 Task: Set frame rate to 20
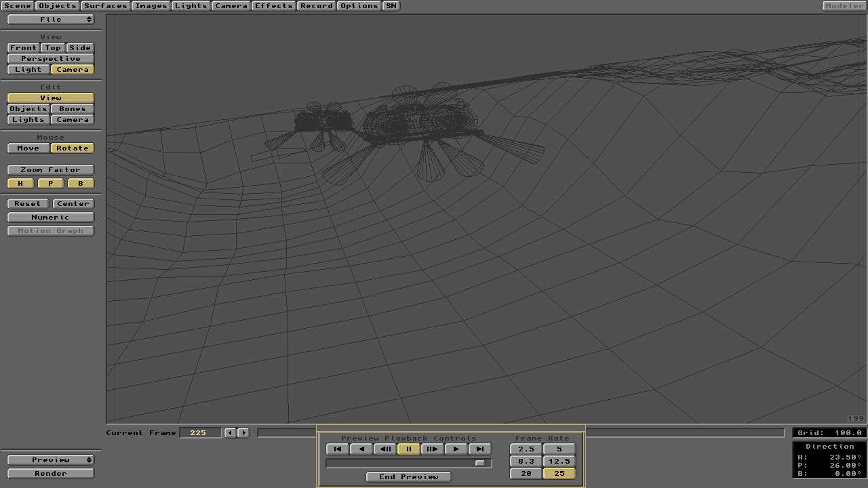click(x=526, y=473)
